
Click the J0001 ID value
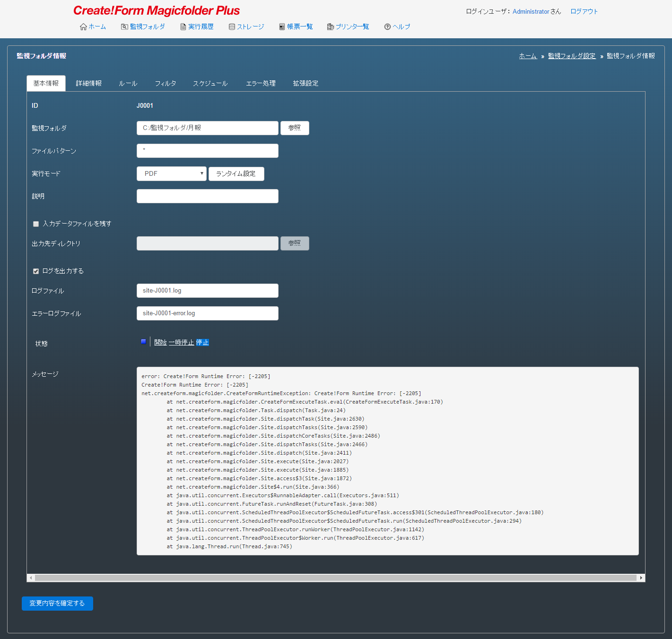(x=145, y=105)
